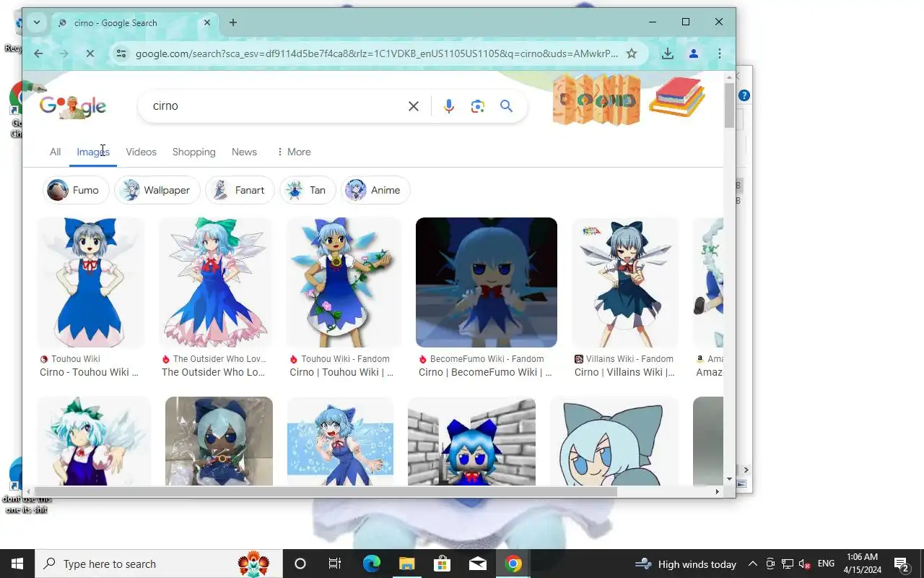Filter by the Anime chip
Viewport: 924px width, 578px height.
tap(375, 190)
